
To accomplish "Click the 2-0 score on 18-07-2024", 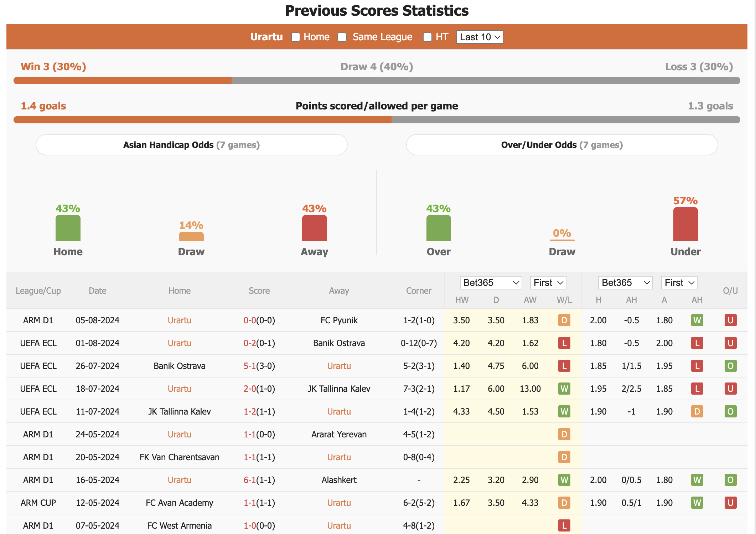I will (250, 389).
